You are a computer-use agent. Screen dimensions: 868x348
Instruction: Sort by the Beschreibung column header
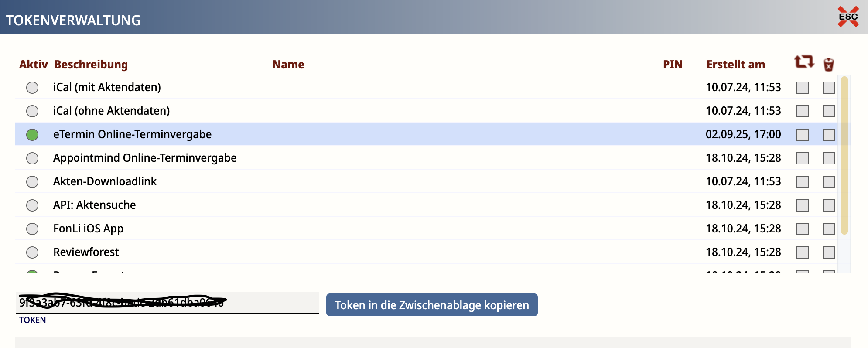[x=91, y=65]
